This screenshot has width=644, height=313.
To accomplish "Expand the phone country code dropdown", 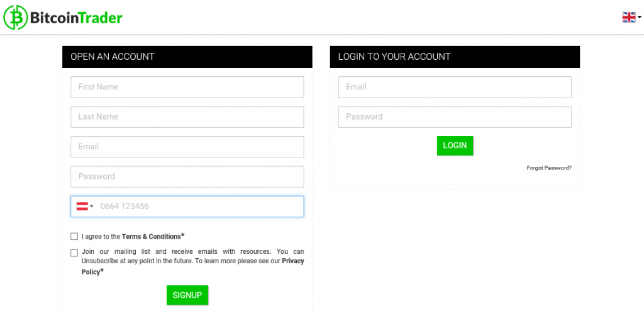I will tap(92, 207).
